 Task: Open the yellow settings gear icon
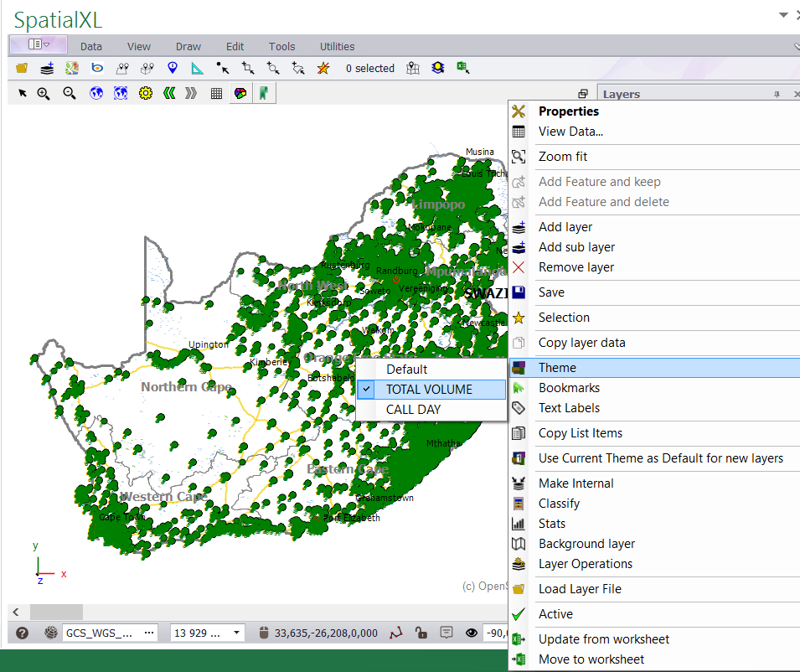146,94
